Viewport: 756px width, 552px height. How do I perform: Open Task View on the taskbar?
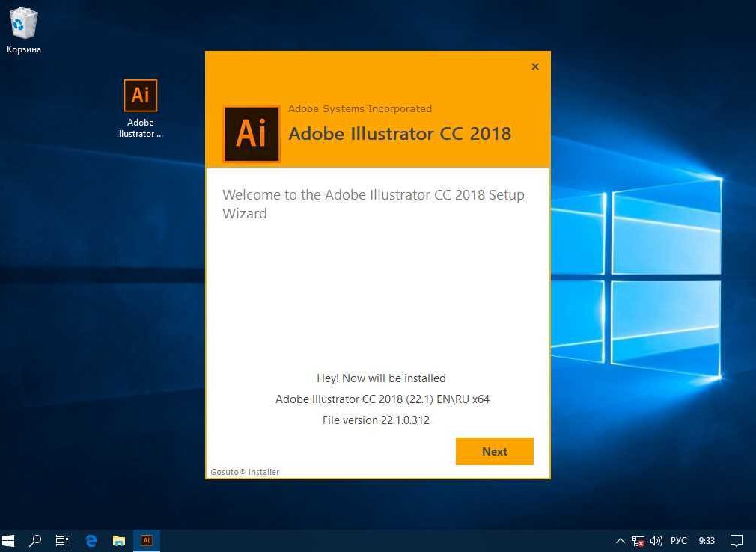pyautogui.click(x=62, y=541)
